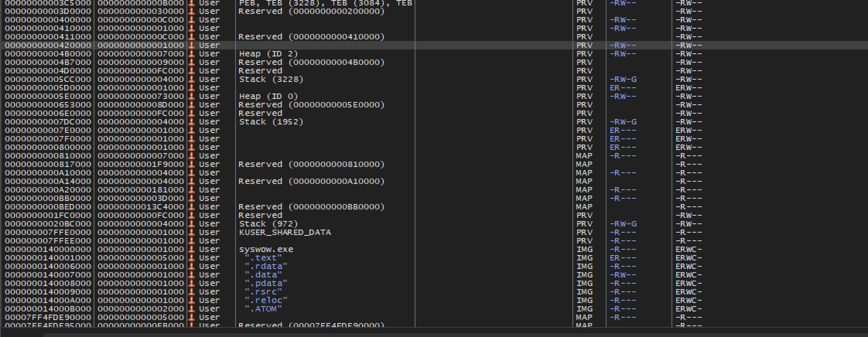The image size is (868, 337).
Task: Select the ".ATOM" section label
Action: coord(263,309)
